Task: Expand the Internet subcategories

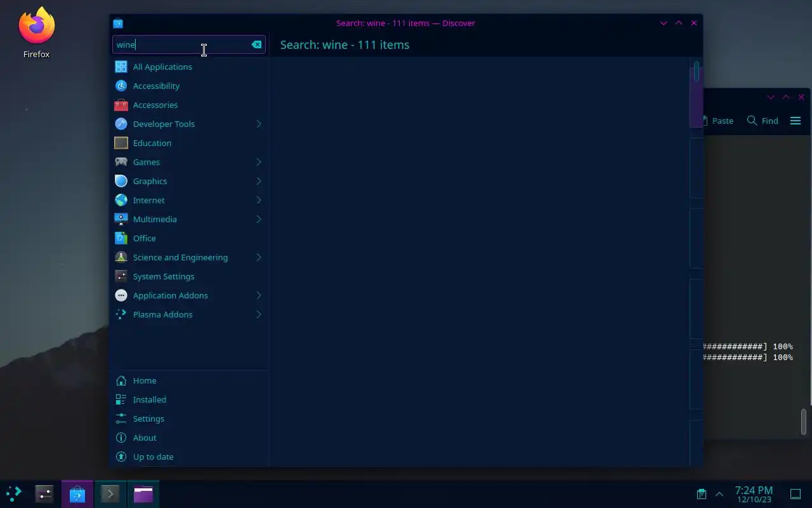Action: (x=259, y=200)
